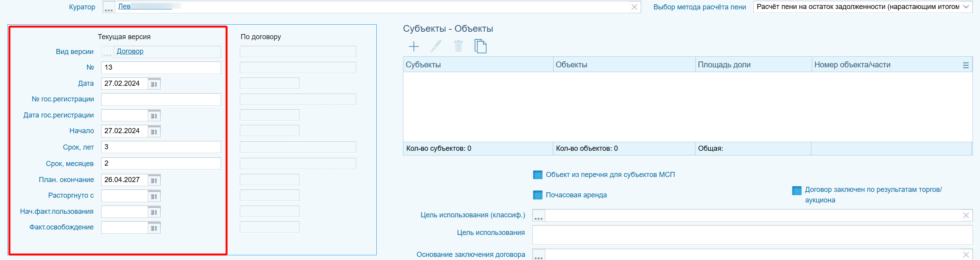Follow the Лев curator link

(x=124, y=6)
